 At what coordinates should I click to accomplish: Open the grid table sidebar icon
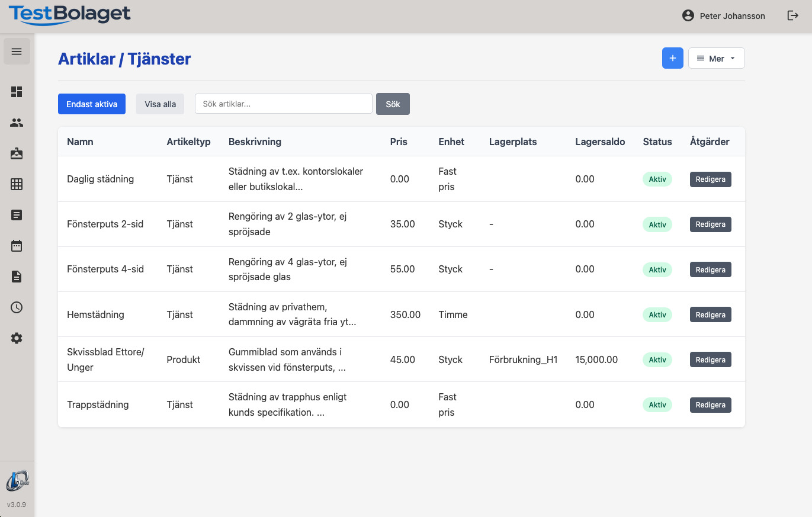17,184
